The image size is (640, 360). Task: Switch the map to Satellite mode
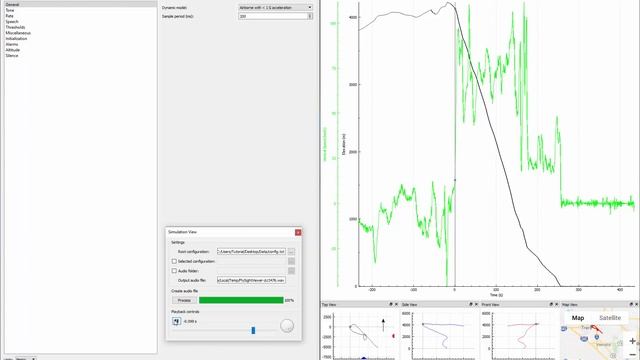(x=610, y=318)
